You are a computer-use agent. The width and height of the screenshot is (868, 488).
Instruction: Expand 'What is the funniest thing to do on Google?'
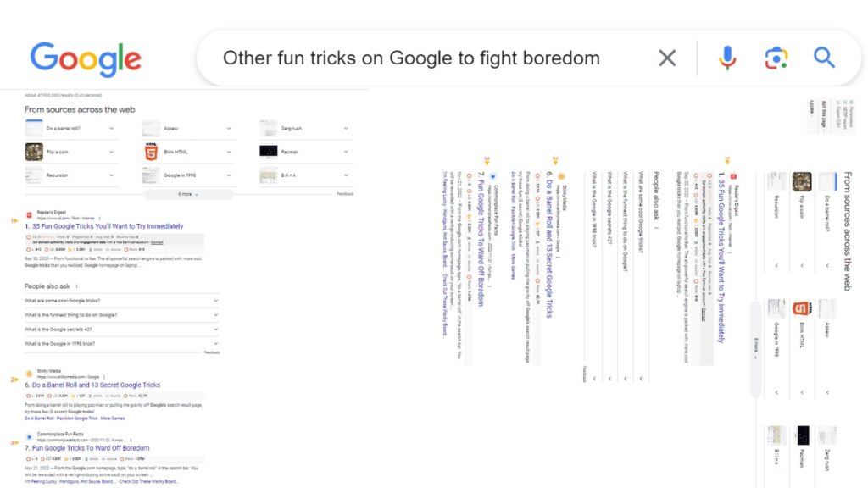point(122,315)
